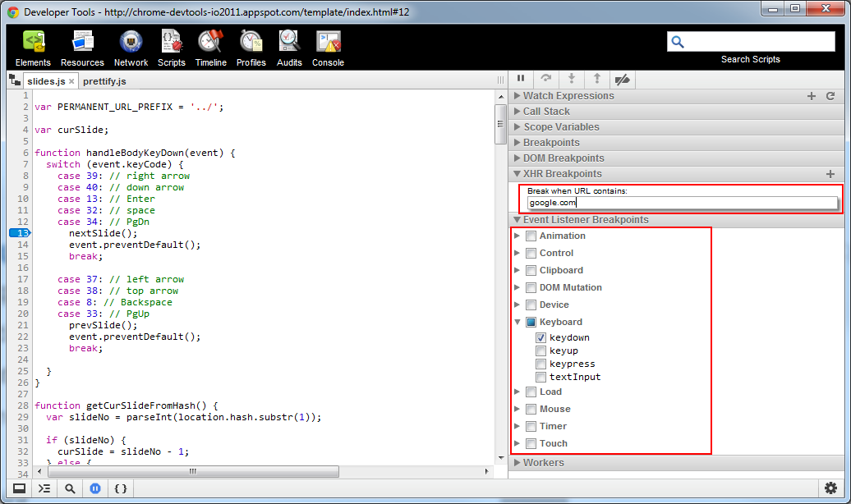Add a watch expression
Image resolution: width=851 pixels, height=504 pixels.
coord(812,96)
